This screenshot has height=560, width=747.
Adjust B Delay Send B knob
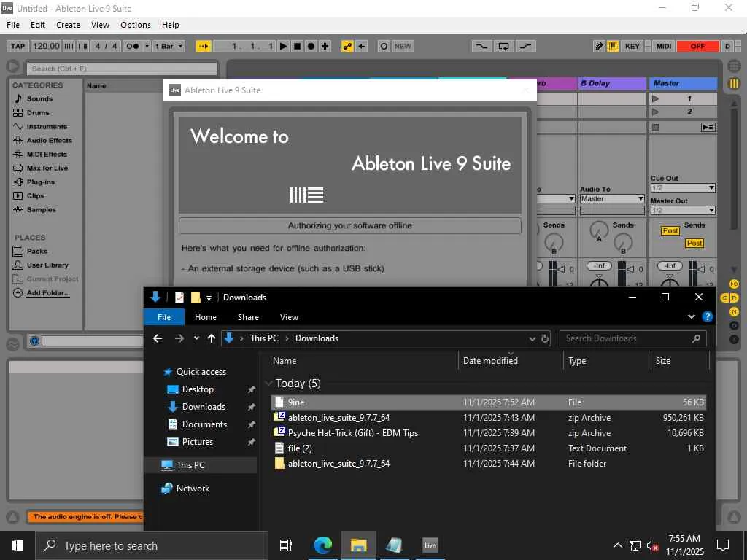tap(623, 244)
